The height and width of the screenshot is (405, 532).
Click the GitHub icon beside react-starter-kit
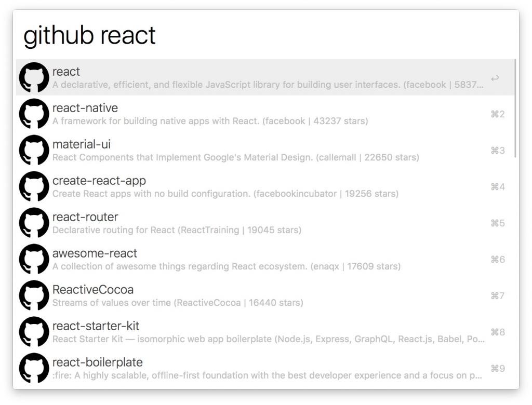(x=34, y=332)
